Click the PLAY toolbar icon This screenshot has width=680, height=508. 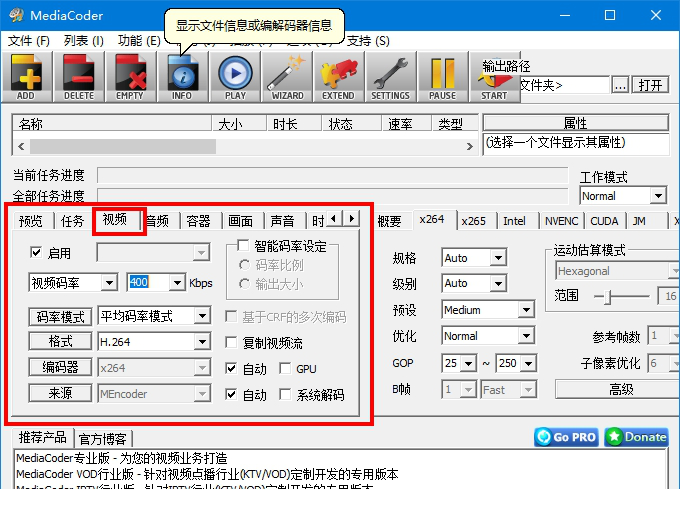pyautogui.click(x=235, y=77)
